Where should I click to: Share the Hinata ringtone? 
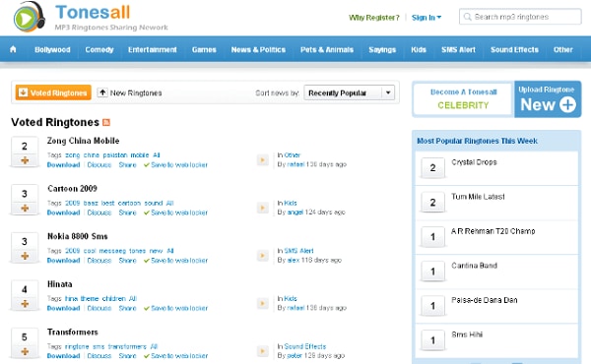[127, 308]
